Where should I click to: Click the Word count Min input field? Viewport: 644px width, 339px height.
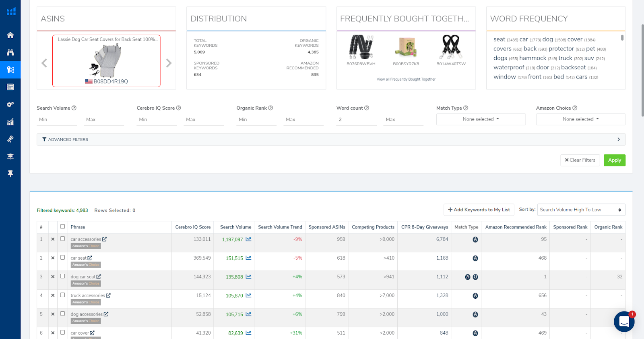point(357,120)
